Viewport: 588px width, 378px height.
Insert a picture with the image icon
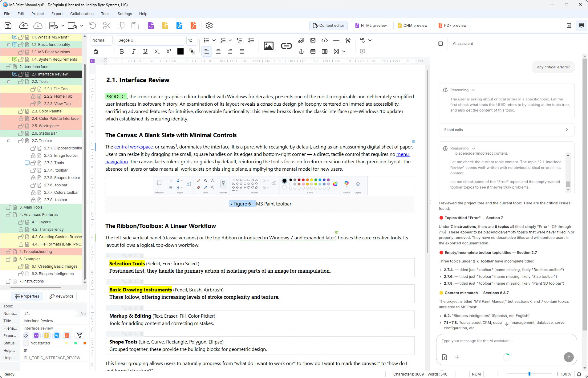tap(269, 46)
